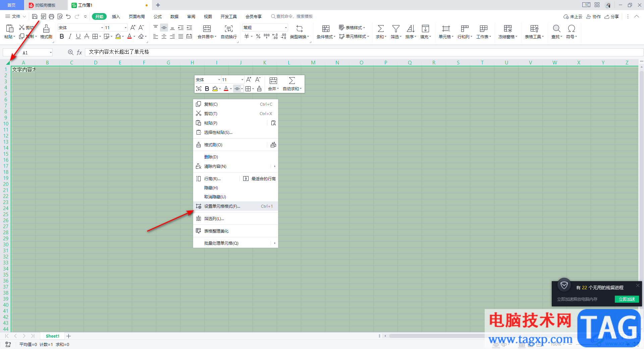Click the fx insert function icon
The image size is (644, 349).
point(79,52)
